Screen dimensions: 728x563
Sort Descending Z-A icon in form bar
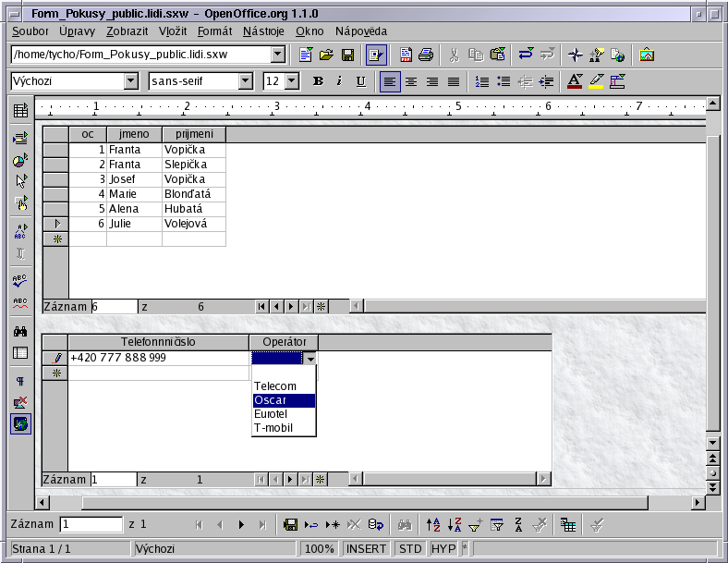[455, 525]
